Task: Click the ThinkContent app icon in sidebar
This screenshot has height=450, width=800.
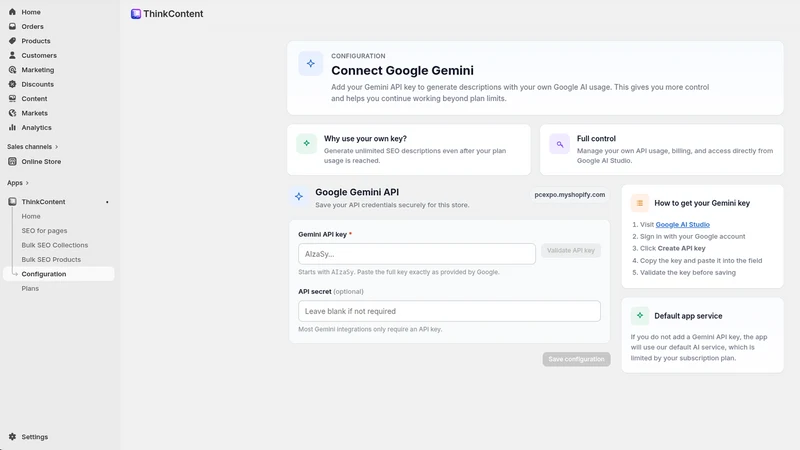Action: point(12,202)
